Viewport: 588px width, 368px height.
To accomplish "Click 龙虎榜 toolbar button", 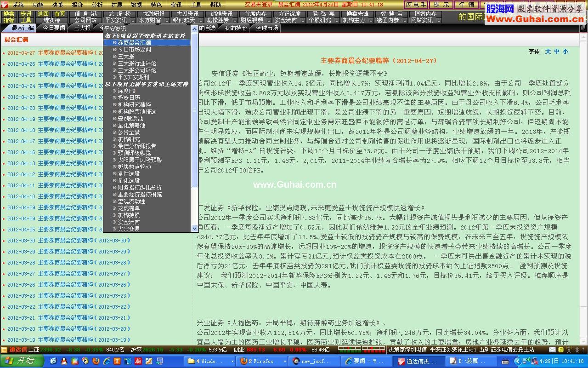I will coord(119,14).
